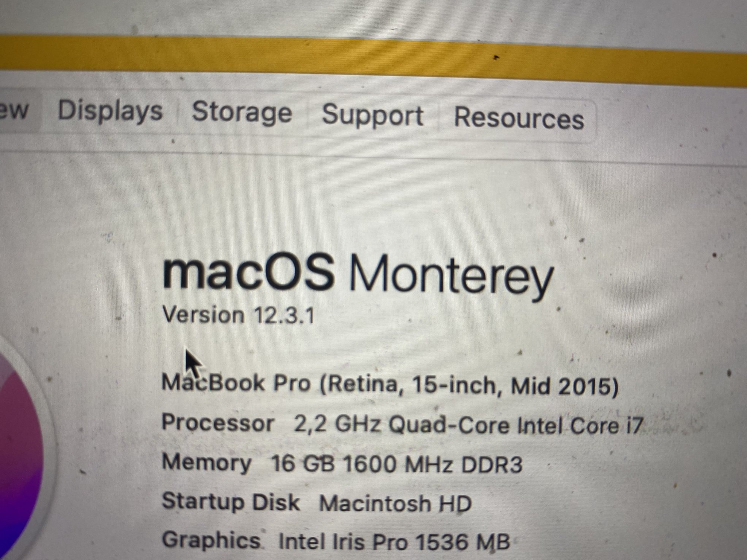Select the Support tab
Viewport: 747px width, 560px height.
[x=372, y=116]
